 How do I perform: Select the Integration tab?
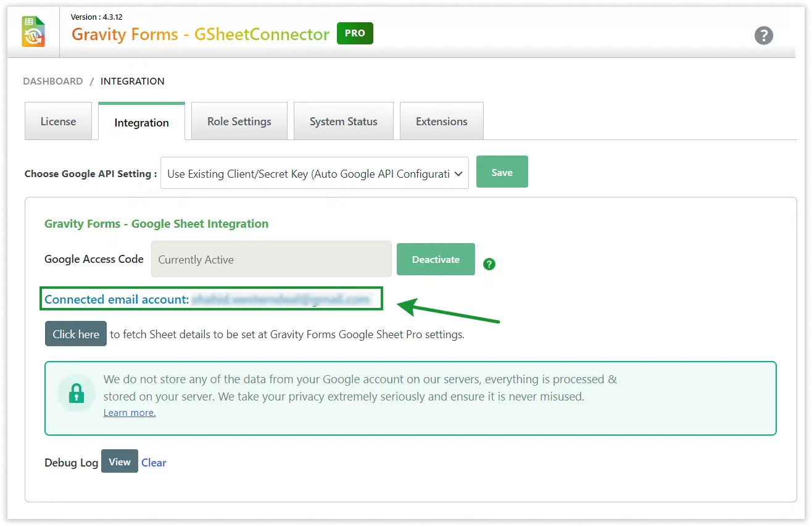click(x=141, y=122)
